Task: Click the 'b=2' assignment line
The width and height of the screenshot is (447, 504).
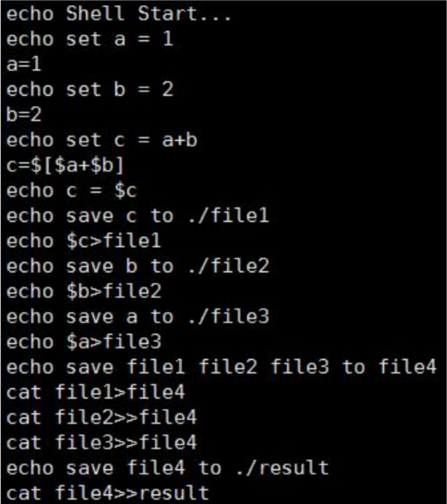Action: (24, 114)
